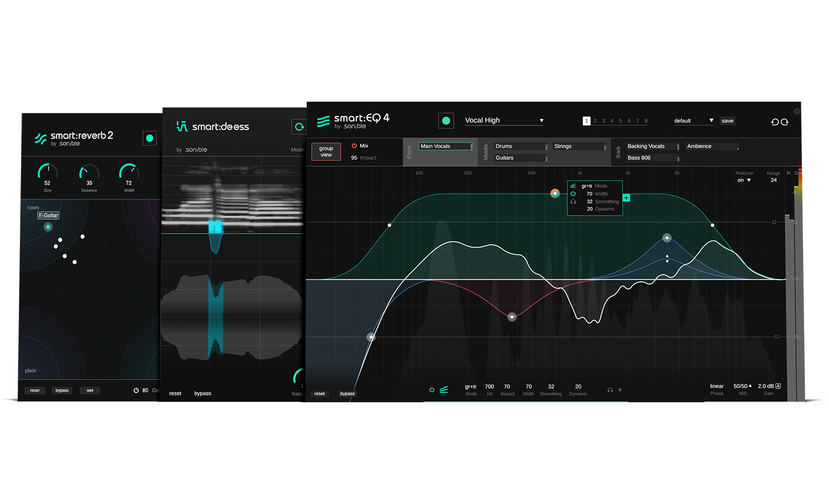Screen dimensions: 829x504
Task: Click the smart:reverb 2 learn record button
Action: click(x=149, y=138)
